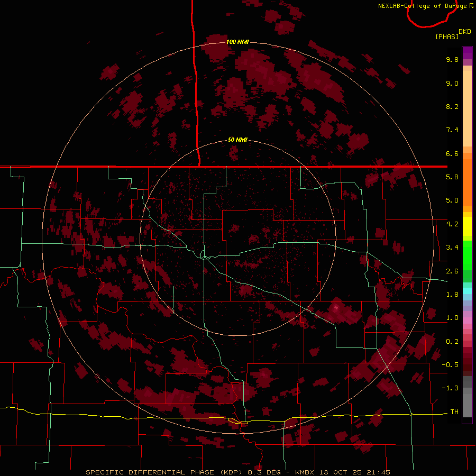This screenshot has width=476, height=476.
Task: Click the 5.0 scale value label
Action: point(452,200)
